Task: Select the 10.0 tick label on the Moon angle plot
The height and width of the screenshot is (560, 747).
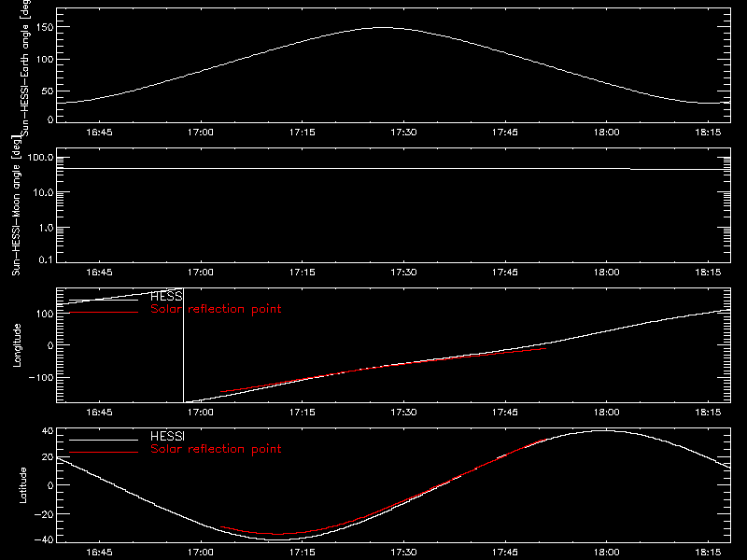Action: [x=44, y=193]
